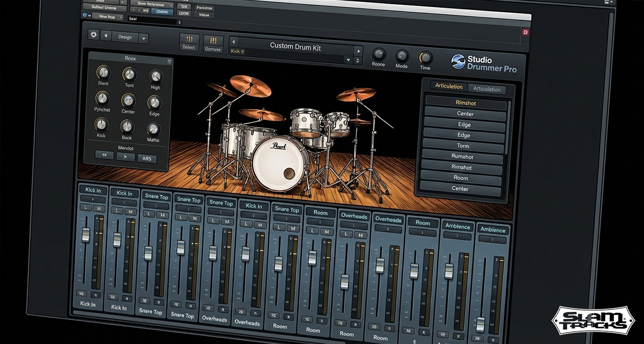Screen dimensions: 644x344
Task: Adjust the Time knob
Action: [425, 57]
